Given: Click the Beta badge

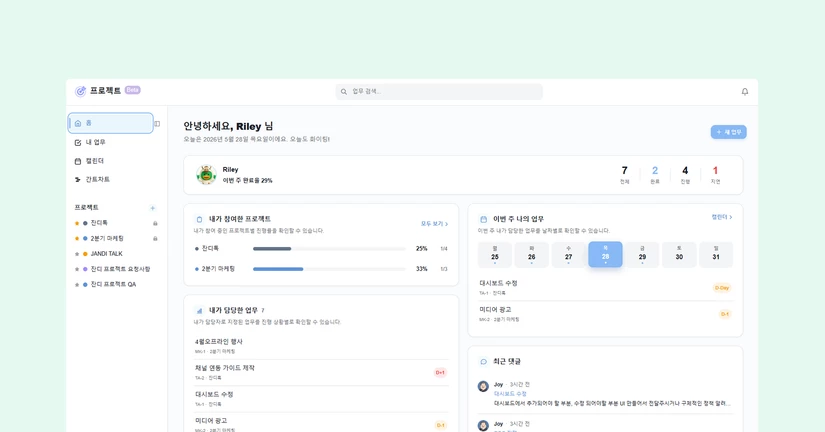Looking at the screenshot, I should 133,90.
